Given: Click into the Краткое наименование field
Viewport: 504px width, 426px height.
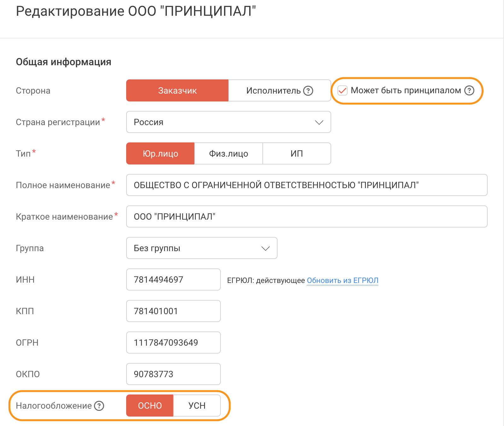Looking at the screenshot, I should [x=307, y=216].
